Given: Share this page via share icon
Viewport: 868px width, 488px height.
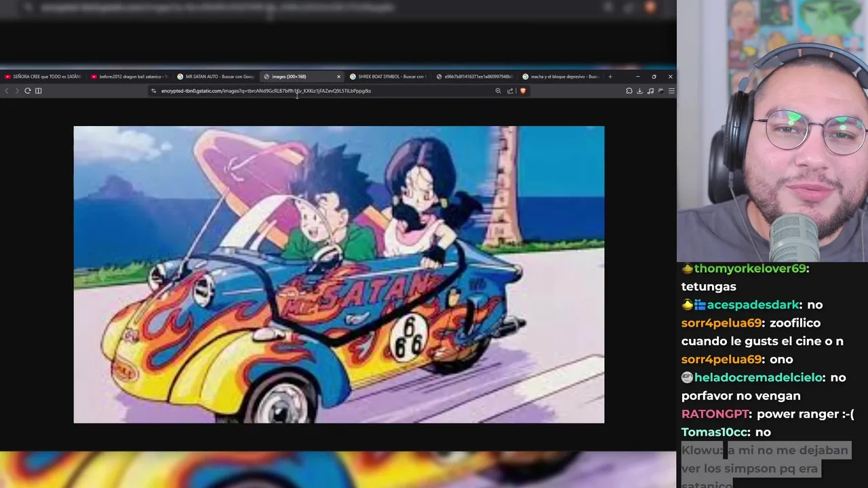Looking at the screenshot, I should [510, 91].
